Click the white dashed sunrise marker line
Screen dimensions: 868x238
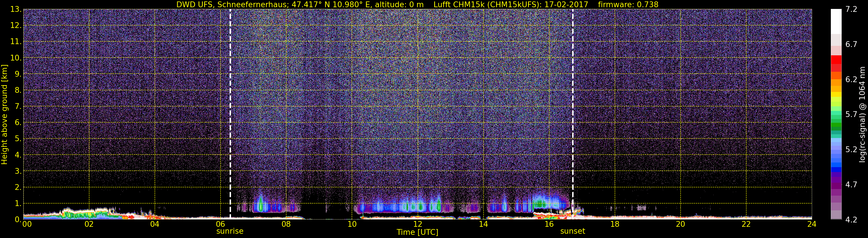(x=230, y=114)
